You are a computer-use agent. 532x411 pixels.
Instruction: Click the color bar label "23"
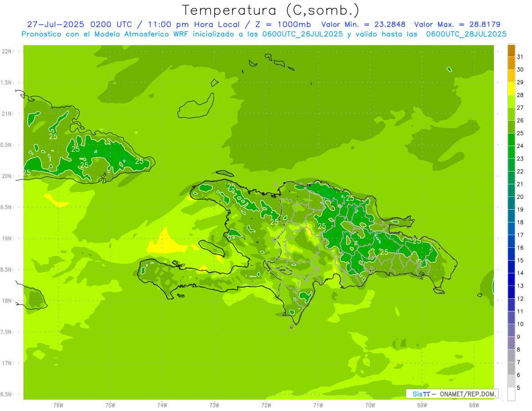click(x=520, y=158)
